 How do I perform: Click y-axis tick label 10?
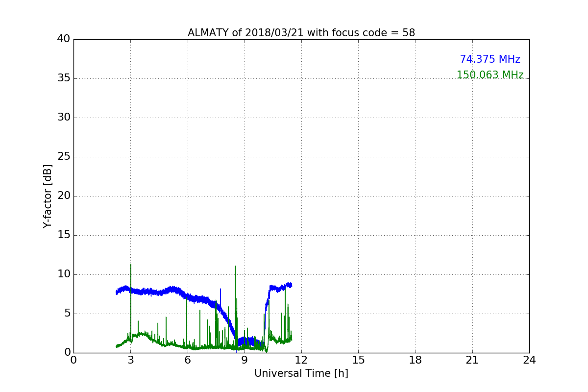tap(64, 274)
